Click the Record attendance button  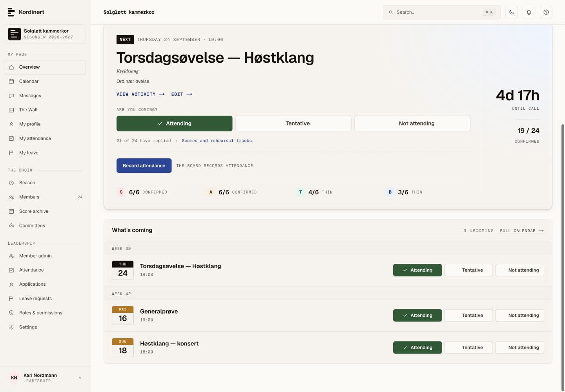tap(144, 166)
